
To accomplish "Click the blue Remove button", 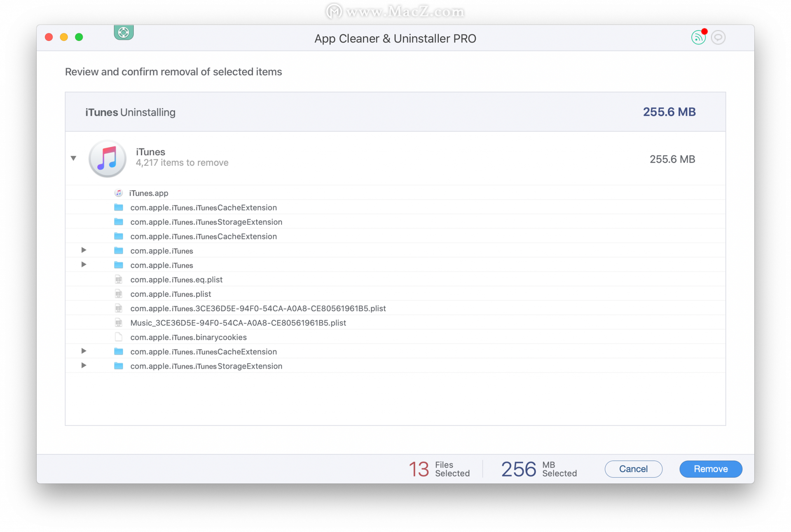I will point(711,469).
